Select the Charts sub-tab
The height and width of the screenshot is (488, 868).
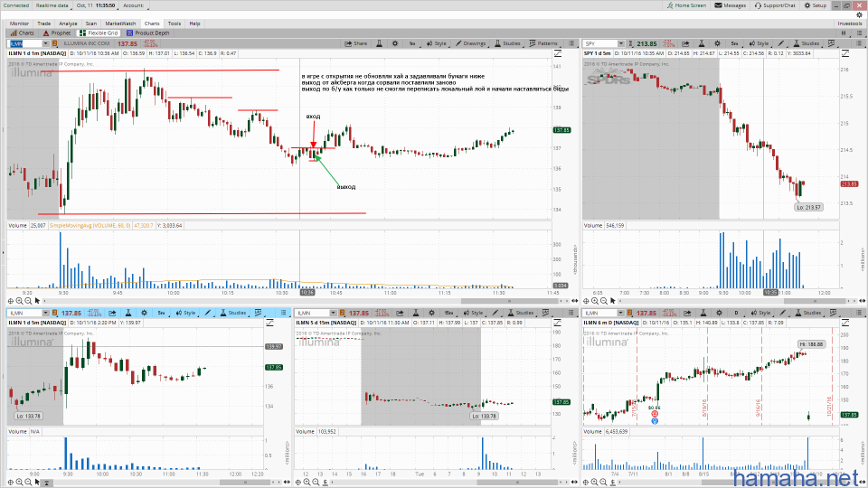point(22,33)
